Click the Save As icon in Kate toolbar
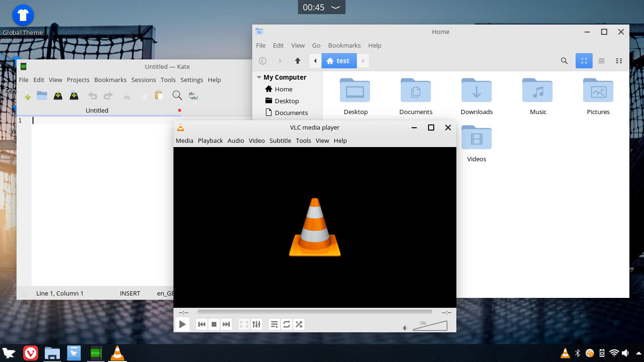The image size is (644, 362). 74,96
